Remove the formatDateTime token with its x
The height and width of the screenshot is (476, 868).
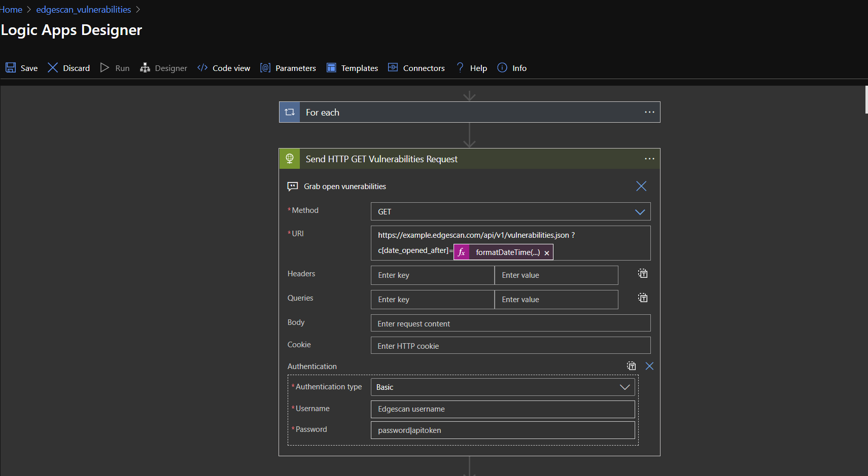coord(547,253)
